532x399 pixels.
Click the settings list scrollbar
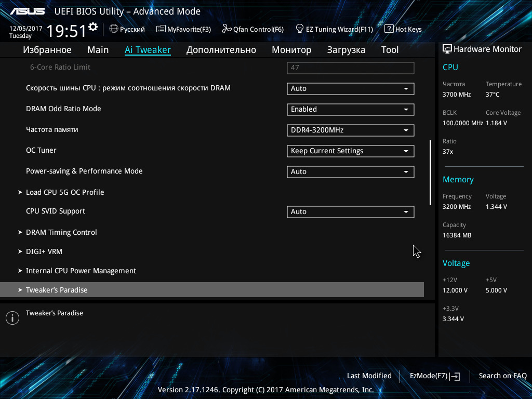(x=430, y=172)
